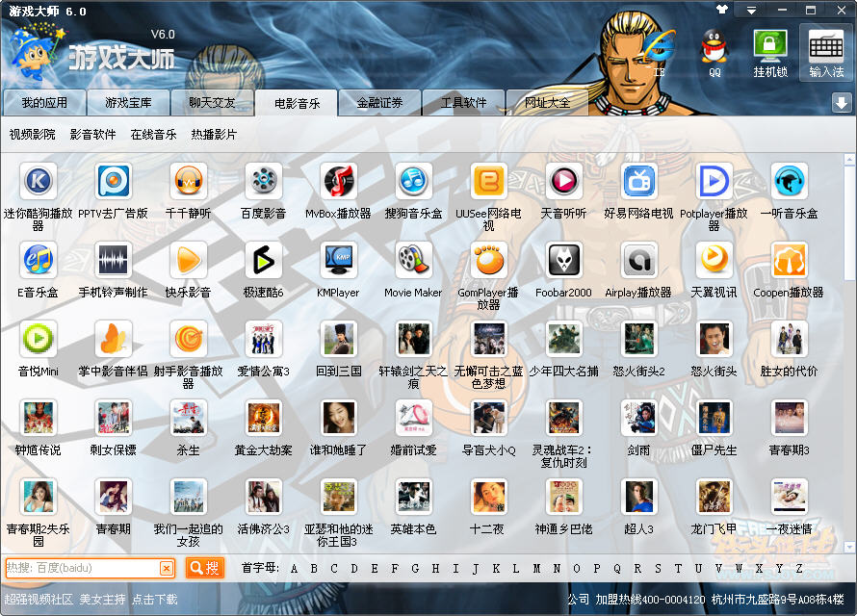Launch KMPlayer
Image resolution: width=857 pixels, height=616 pixels.
coord(338,260)
